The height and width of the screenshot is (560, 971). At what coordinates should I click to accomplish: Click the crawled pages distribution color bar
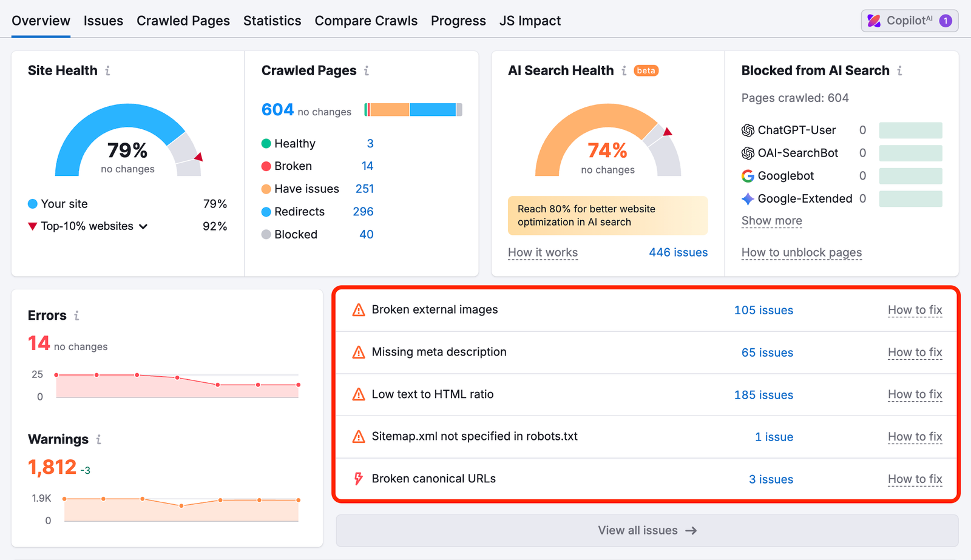413,110
